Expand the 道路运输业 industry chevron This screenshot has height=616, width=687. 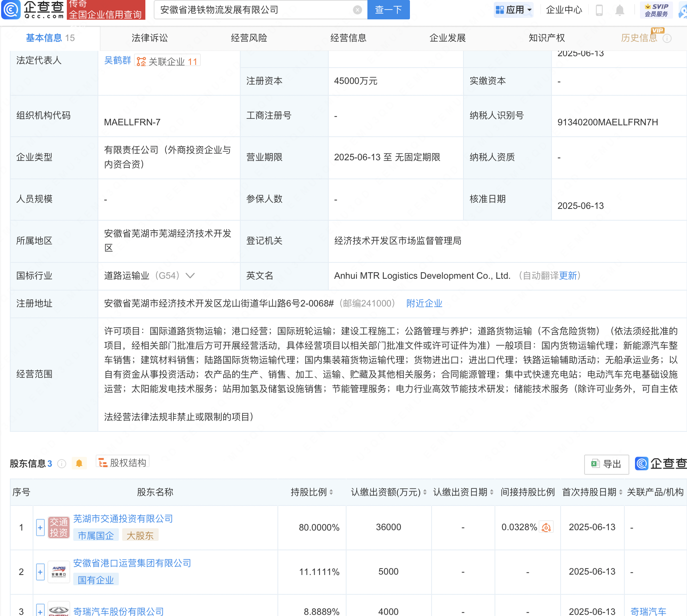(x=190, y=276)
